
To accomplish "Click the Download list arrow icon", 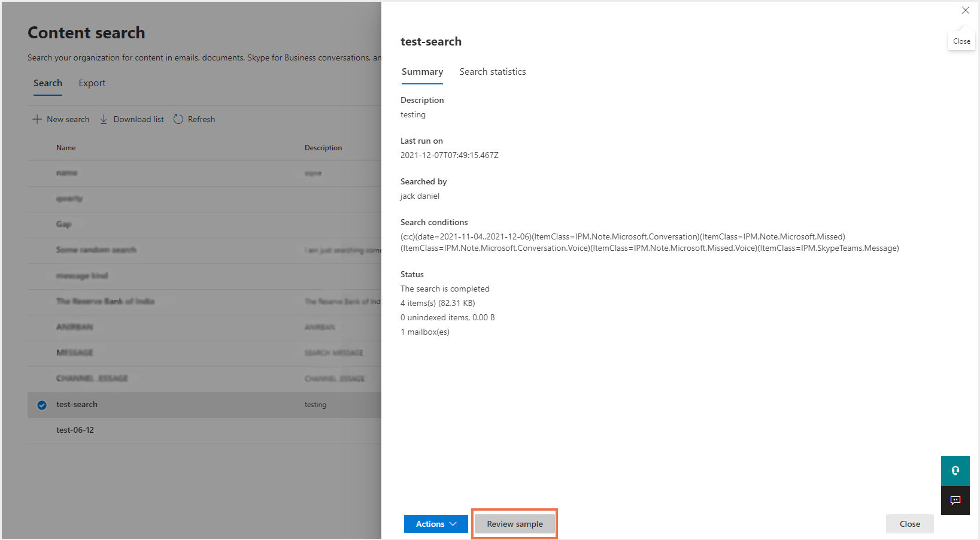I will click(x=104, y=119).
